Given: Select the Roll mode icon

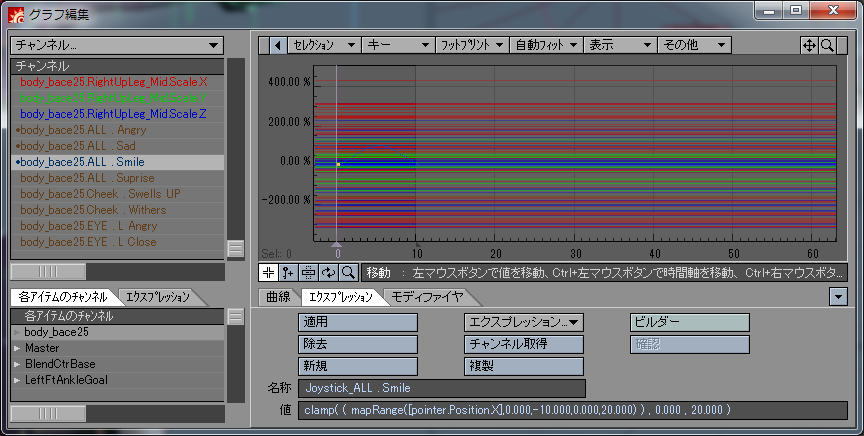Looking at the screenshot, I should (x=328, y=272).
